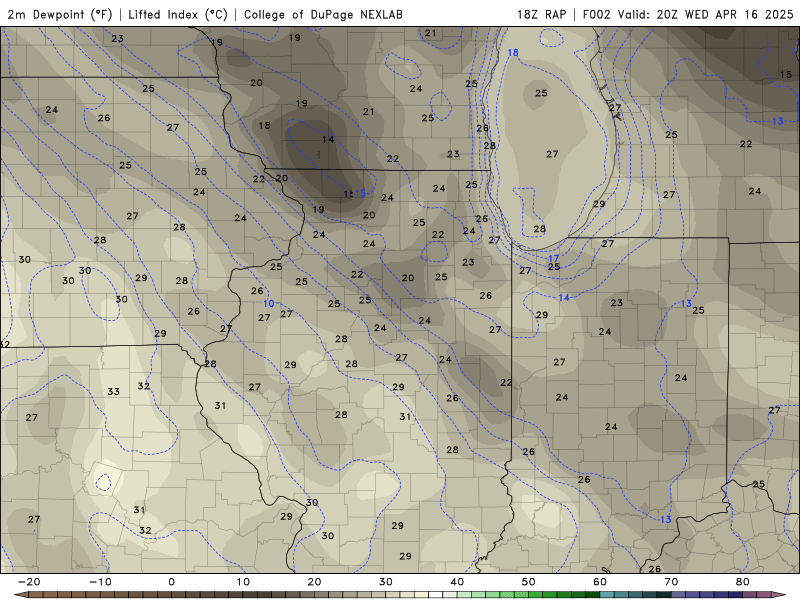This screenshot has width=800, height=600.
Task: Click the "70" color scale label
Action: pos(671,582)
